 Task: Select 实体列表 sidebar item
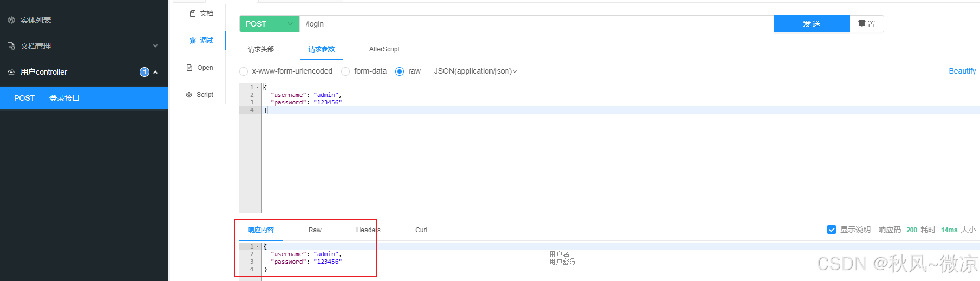point(84,20)
